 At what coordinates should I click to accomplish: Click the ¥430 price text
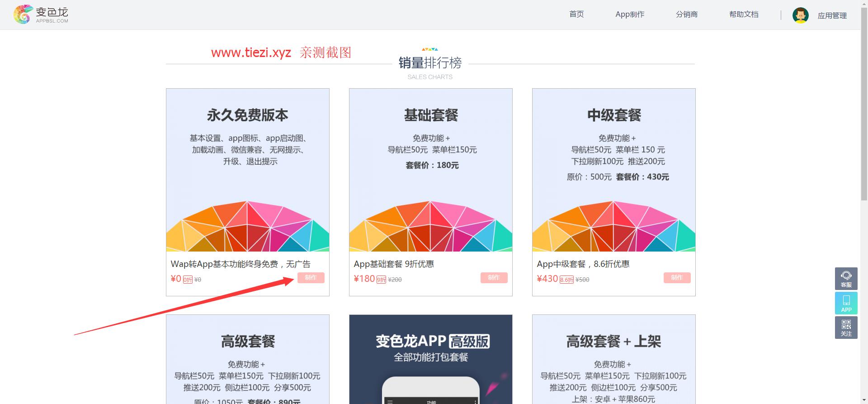(547, 279)
